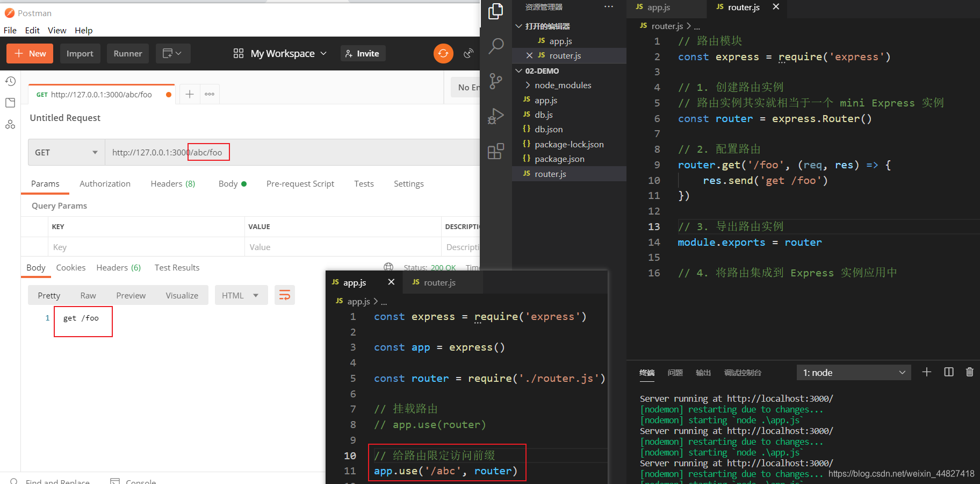Close router.js in open editors list
This screenshot has width=980, height=484.
point(529,55)
